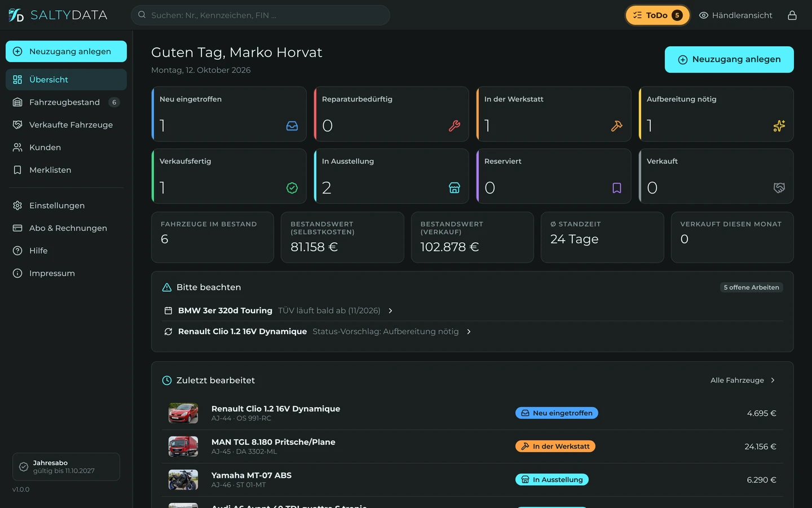Click the checkmark icon on Verkaufsfertig card
The width and height of the screenshot is (812, 508).
click(x=292, y=188)
